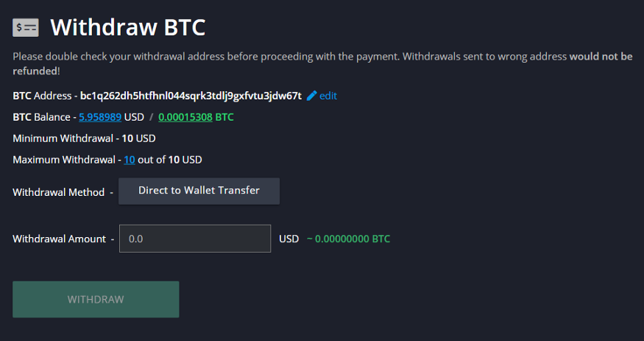Image resolution: width=644 pixels, height=341 pixels.
Task: Click the Maximum Withdrawal label
Action: coord(63,159)
